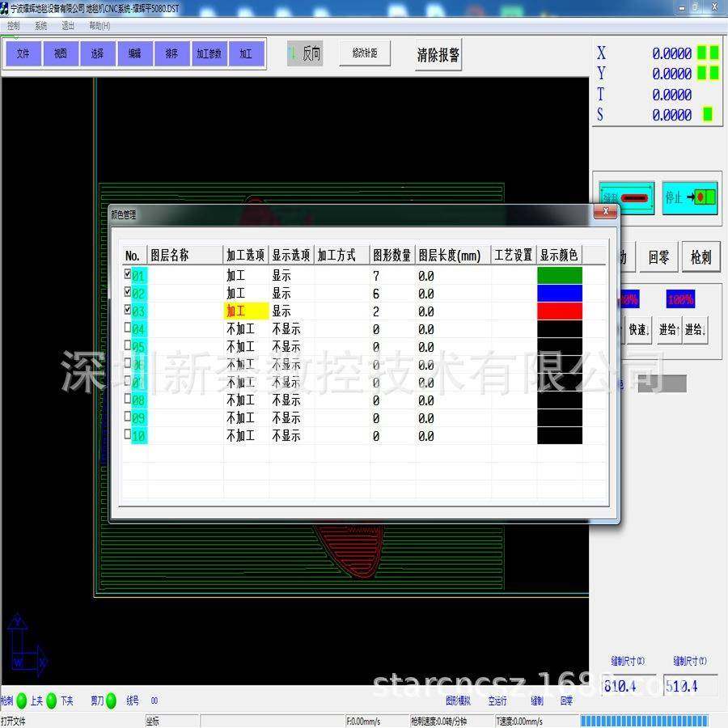The width and height of the screenshot is (728, 728).
Task: Click the XY coordinate axis icon
Action: pos(27,645)
